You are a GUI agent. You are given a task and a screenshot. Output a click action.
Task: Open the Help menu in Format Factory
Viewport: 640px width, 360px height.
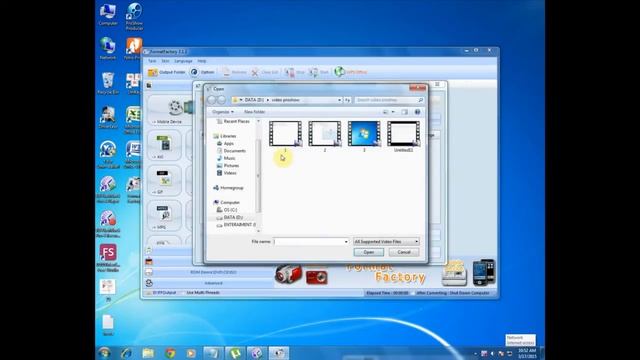click(202, 61)
